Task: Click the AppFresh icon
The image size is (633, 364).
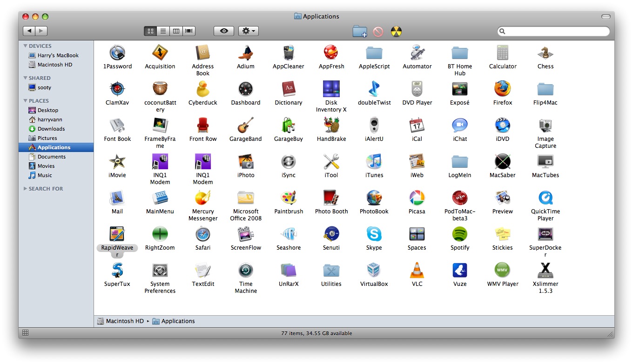Action: click(x=331, y=53)
